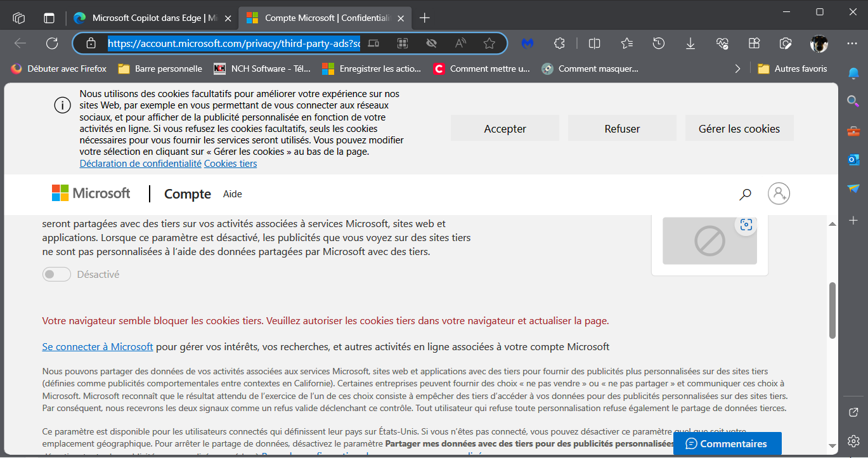This screenshot has height=458, width=868.
Task: Open the Commentaires feedback button
Action: pyautogui.click(x=727, y=443)
